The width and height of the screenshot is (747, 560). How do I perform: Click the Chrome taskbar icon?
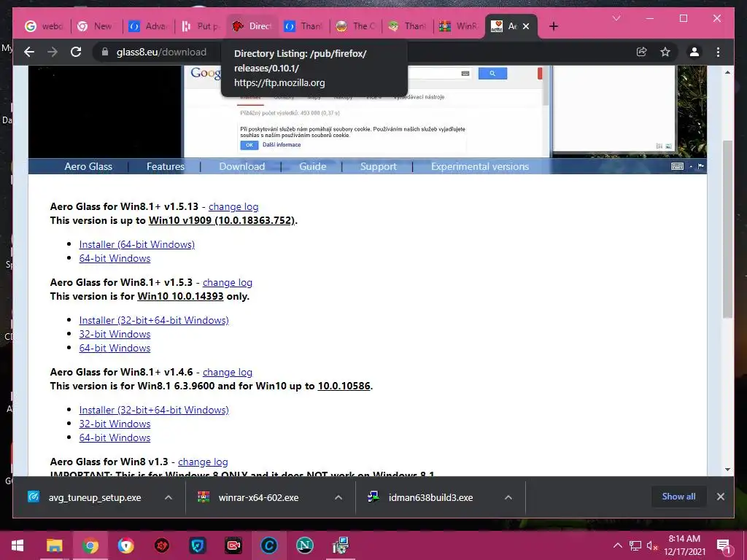[x=90, y=545]
